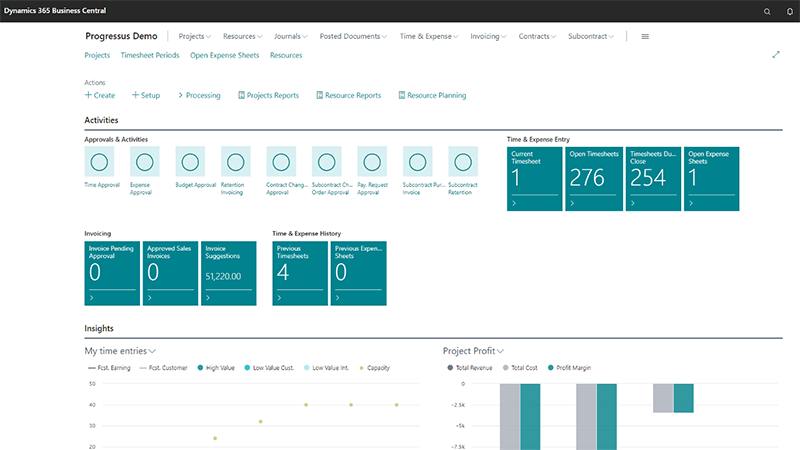Open the Invoicing dropdown menu

point(488,36)
